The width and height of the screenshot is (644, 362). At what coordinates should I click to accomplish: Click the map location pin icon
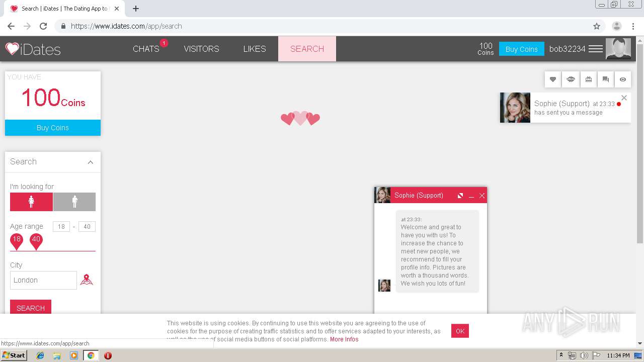[87, 280]
